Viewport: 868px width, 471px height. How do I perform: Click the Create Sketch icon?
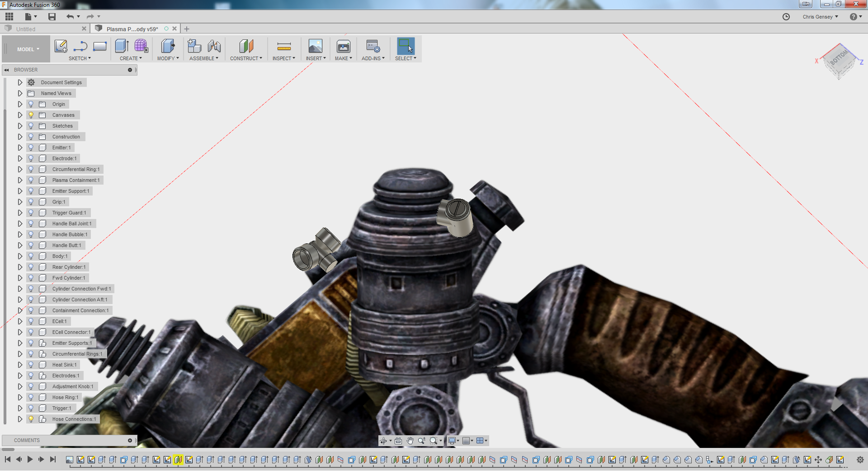pos(61,46)
